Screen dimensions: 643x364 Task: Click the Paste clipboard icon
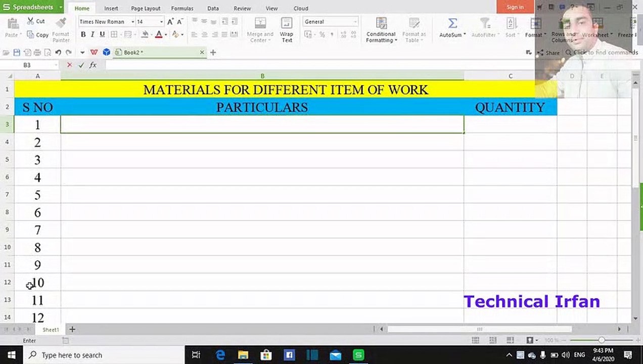pyautogui.click(x=12, y=24)
